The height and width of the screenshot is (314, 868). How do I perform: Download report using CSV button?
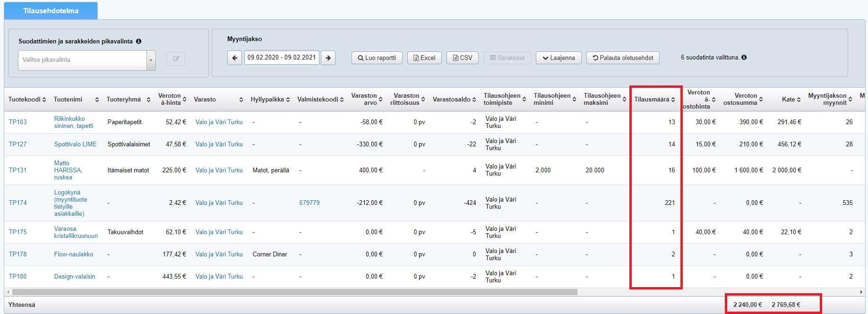pos(462,58)
